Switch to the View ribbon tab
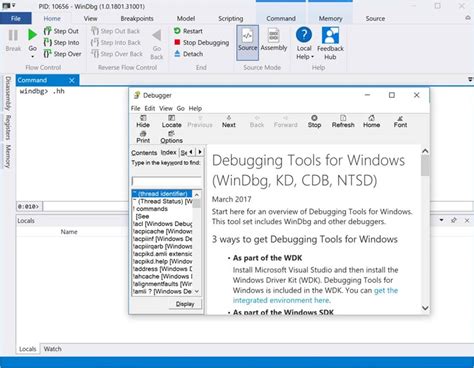 (90, 18)
